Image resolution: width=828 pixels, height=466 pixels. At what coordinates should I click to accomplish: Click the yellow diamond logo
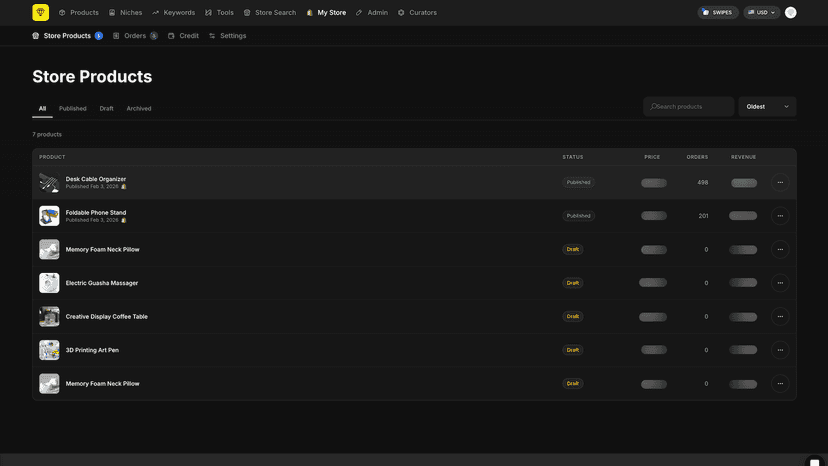click(41, 13)
